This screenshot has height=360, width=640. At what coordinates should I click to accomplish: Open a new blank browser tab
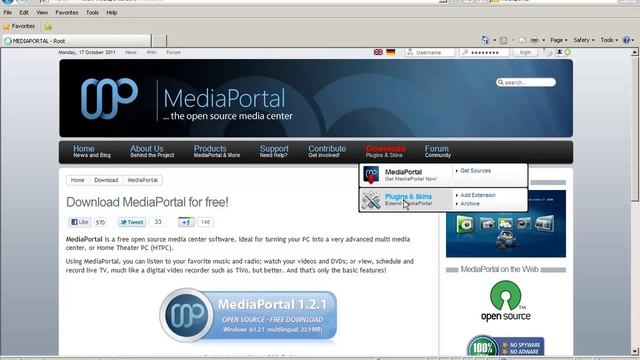coord(160,41)
